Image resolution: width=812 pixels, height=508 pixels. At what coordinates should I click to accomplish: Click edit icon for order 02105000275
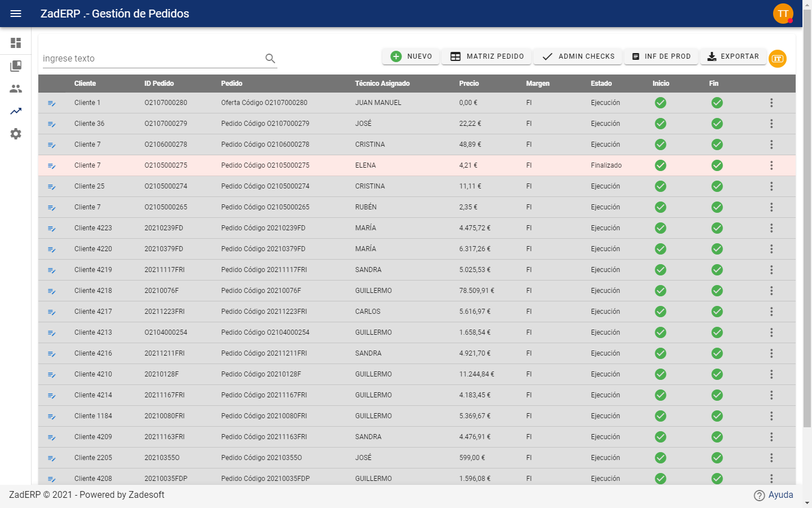(51, 166)
